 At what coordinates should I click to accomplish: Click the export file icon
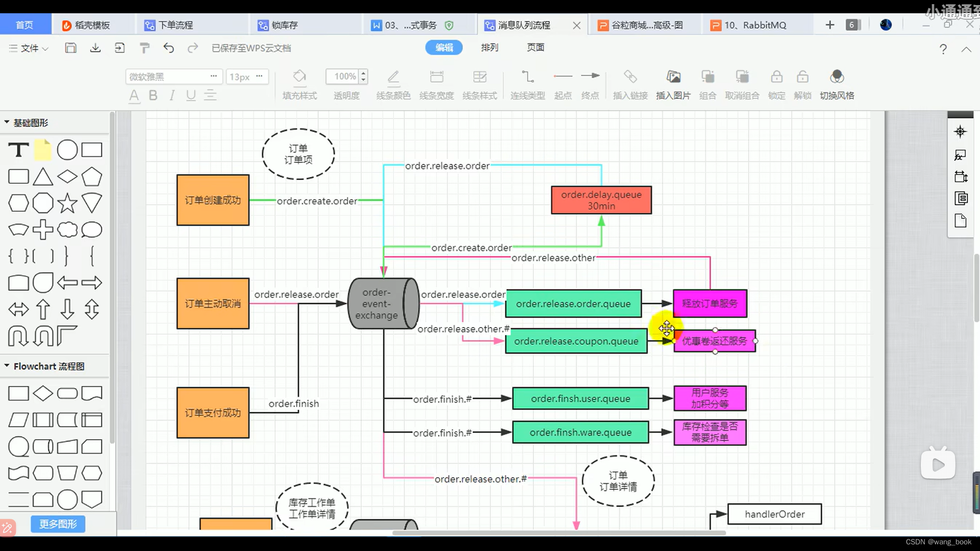119,48
